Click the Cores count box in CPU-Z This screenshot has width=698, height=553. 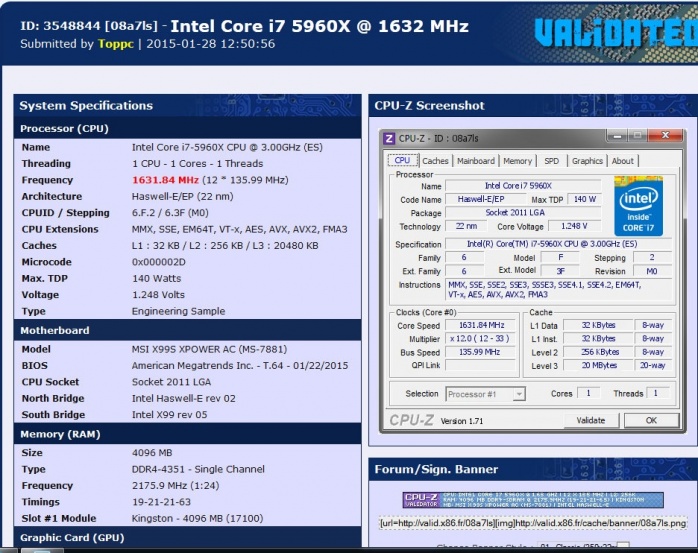coord(588,393)
